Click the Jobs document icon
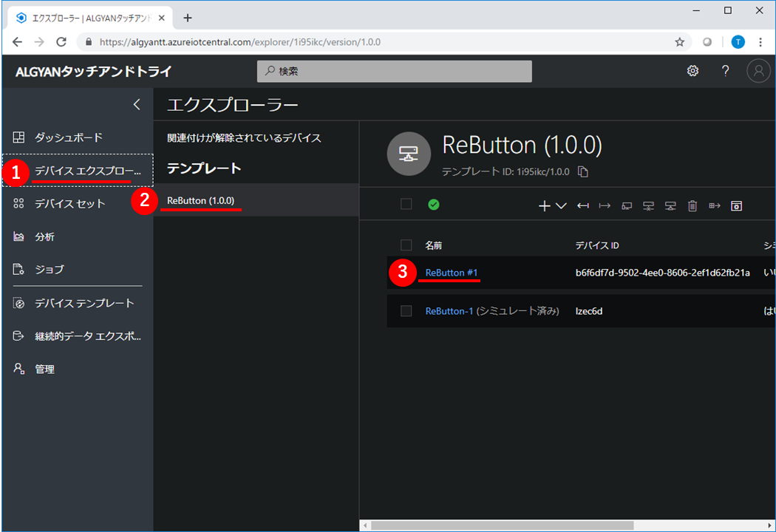This screenshot has width=776, height=532. (18, 269)
